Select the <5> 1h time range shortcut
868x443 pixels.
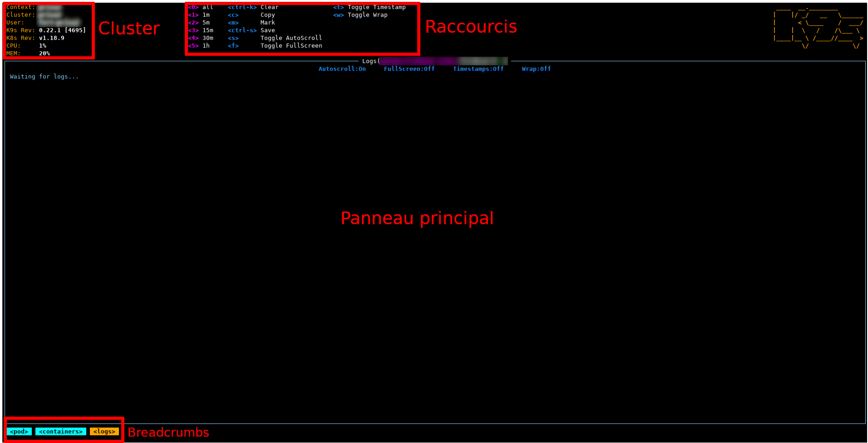point(199,46)
